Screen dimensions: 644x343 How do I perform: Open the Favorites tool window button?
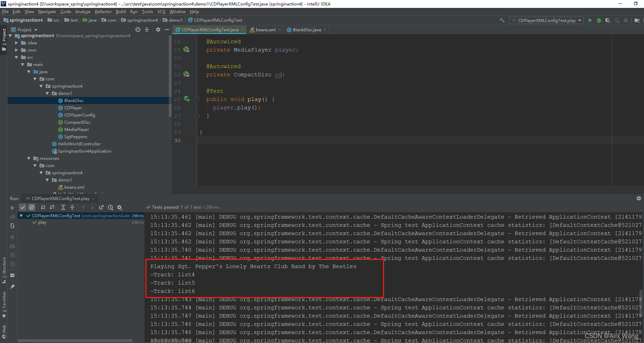[x=4, y=305]
